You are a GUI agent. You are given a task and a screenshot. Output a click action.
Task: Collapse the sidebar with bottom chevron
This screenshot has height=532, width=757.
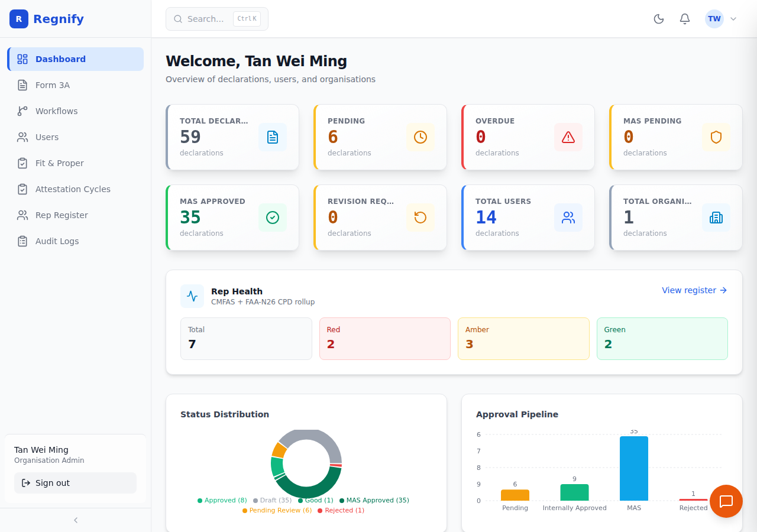click(x=76, y=520)
